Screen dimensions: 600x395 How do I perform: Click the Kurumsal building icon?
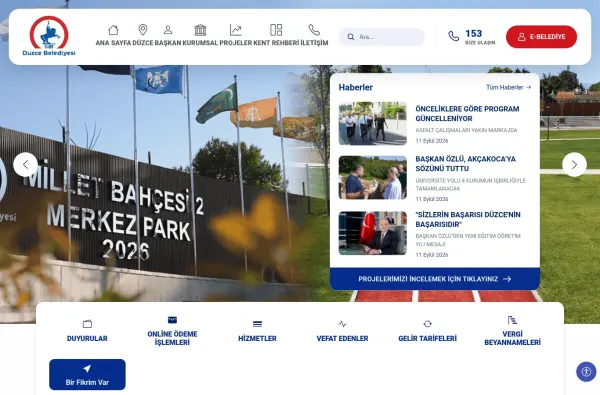coord(200,30)
